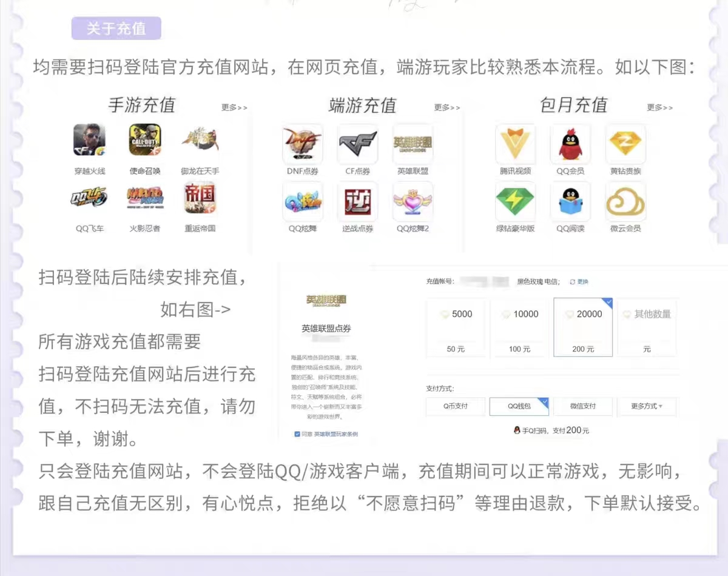Click the 包月充值 section heading
This screenshot has height=576, width=728.
coord(574,105)
